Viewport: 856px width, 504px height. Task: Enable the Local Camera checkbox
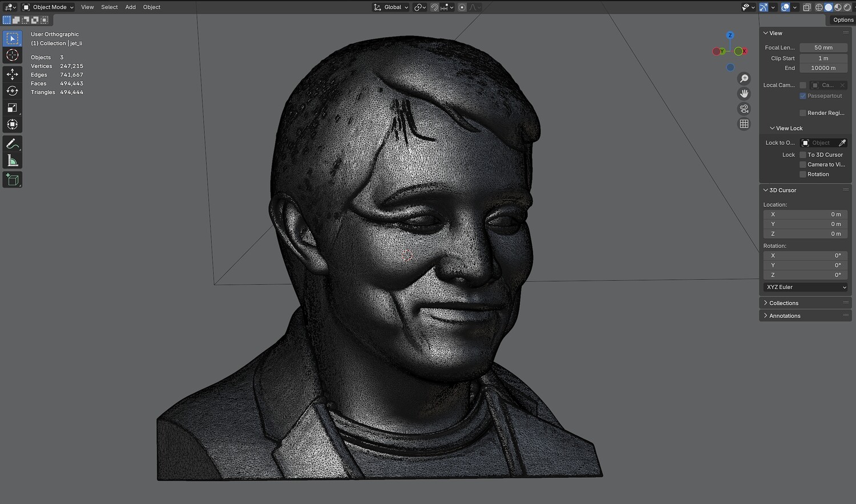[803, 86]
